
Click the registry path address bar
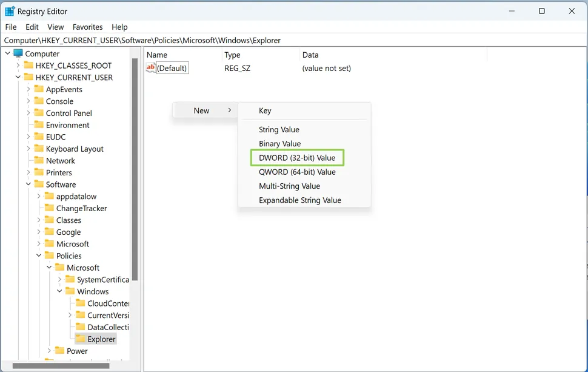pyautogui.click(x=293, y=40)
